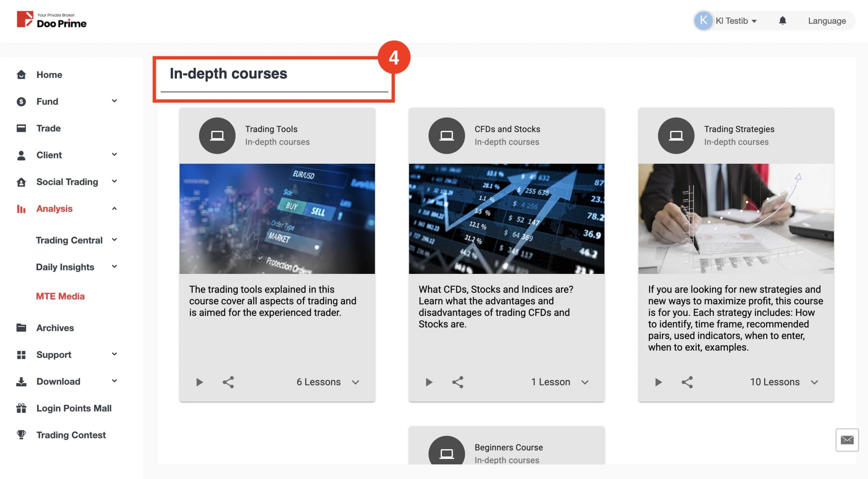Open the notifications bell
Screen dimensions: 868x479
(782, 21)
